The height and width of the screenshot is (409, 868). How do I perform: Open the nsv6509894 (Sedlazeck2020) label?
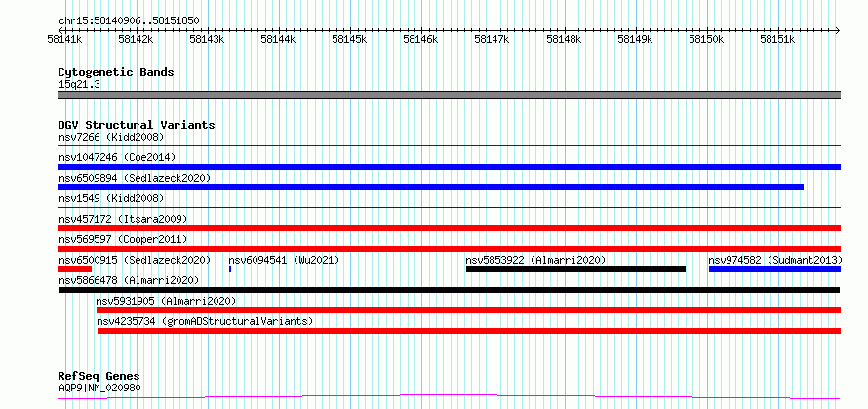[135, 178]
